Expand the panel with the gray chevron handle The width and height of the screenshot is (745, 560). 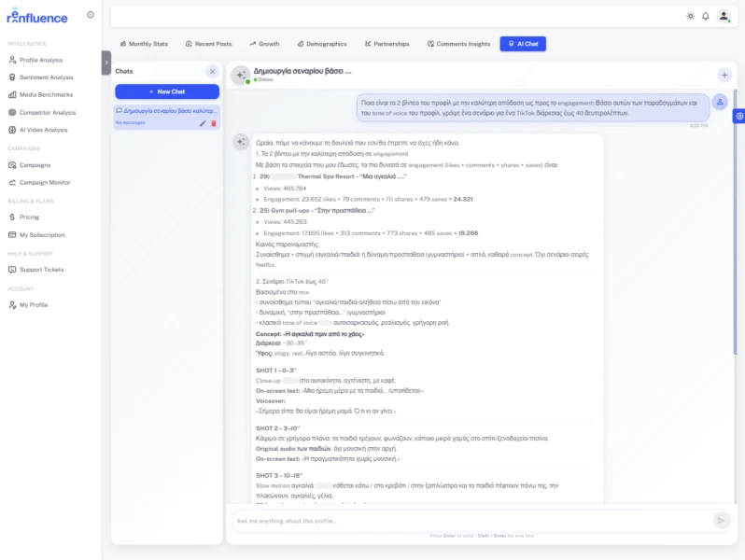[x=106, y=62]
